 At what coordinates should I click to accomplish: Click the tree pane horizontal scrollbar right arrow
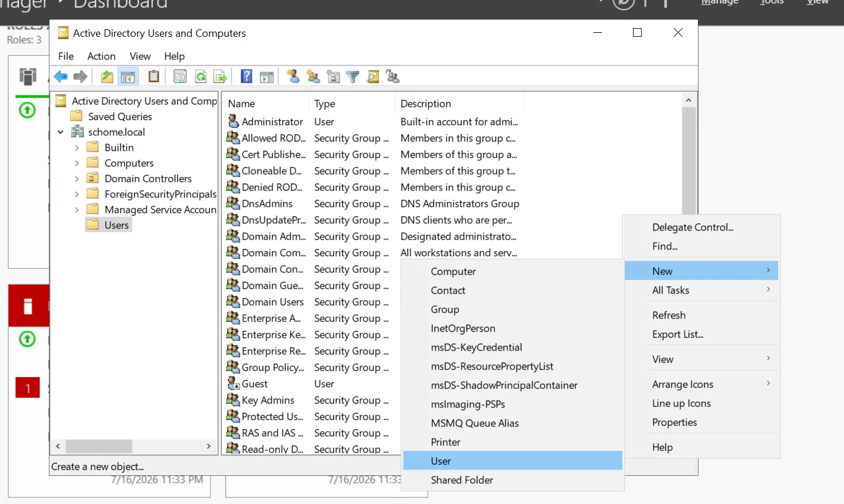point(209,446)
